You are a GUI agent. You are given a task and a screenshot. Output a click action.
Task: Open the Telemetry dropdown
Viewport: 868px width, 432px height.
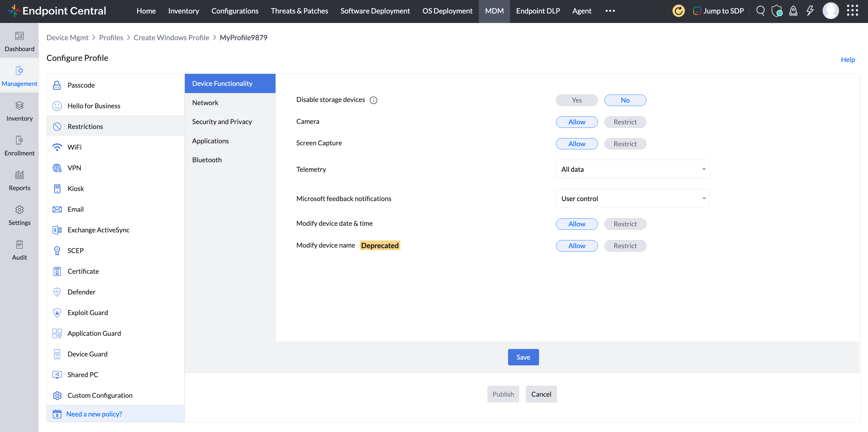coord(632,169)
